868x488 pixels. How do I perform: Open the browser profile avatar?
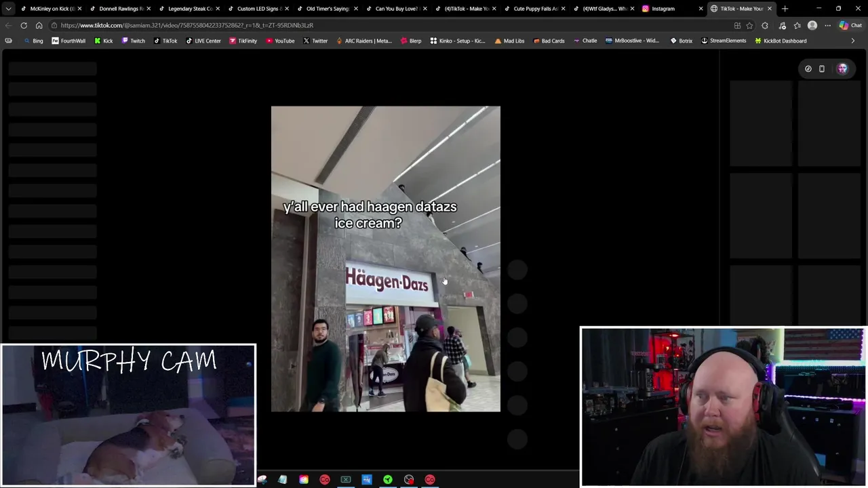(812, 26)
